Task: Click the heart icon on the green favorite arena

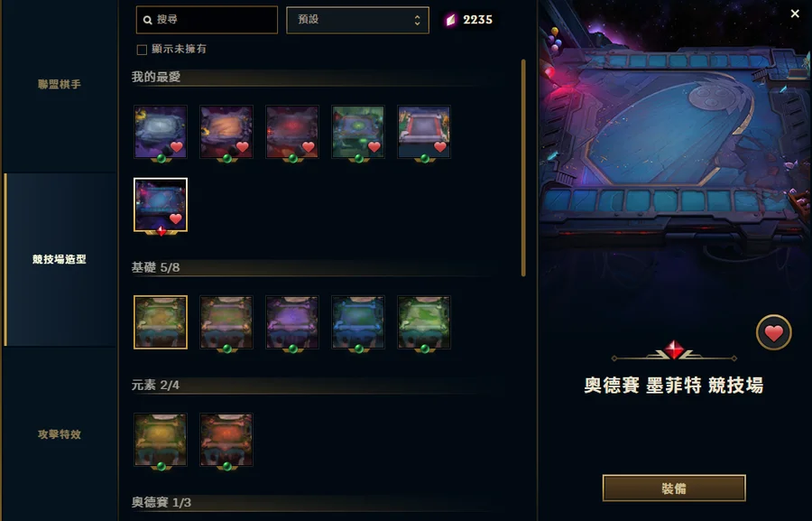Action: click(x=374, y=147)
